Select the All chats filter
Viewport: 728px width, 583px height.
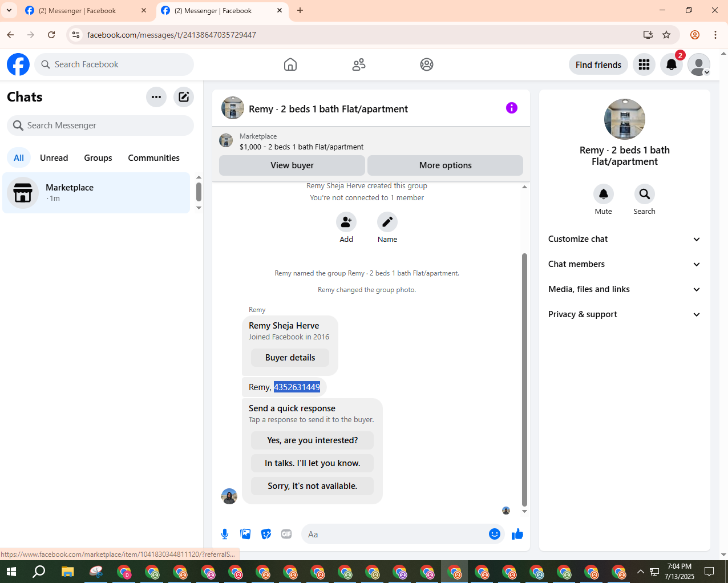point(19,158)
